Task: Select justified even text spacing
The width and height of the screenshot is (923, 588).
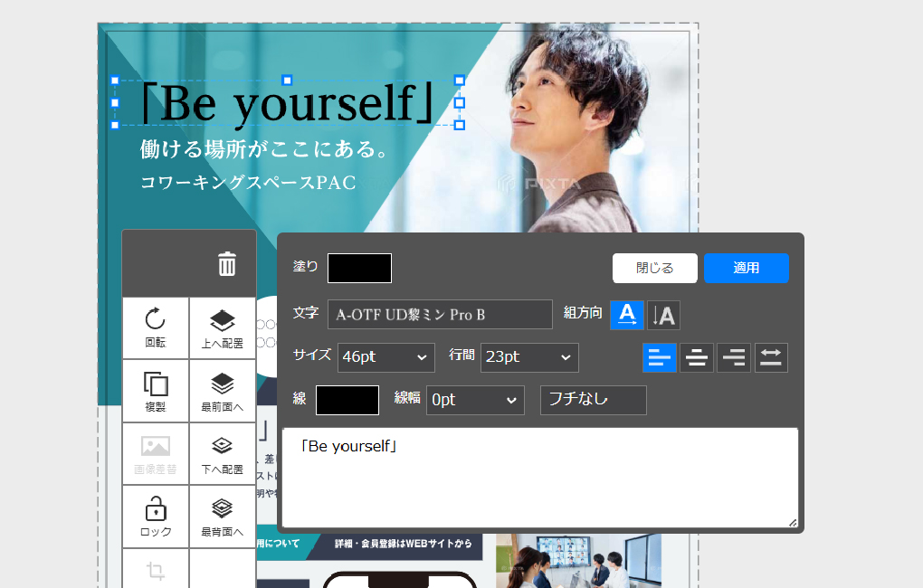Action: tap(771, 357)
